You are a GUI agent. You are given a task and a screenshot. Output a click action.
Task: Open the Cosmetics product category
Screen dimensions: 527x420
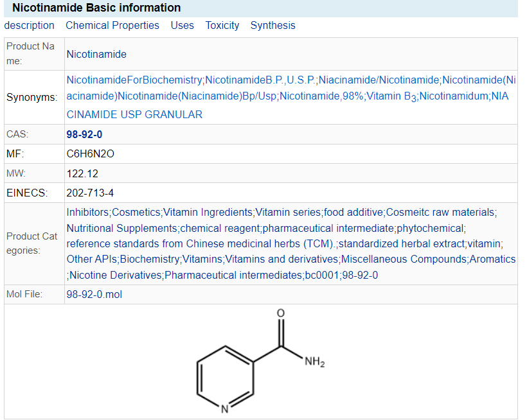136,212
